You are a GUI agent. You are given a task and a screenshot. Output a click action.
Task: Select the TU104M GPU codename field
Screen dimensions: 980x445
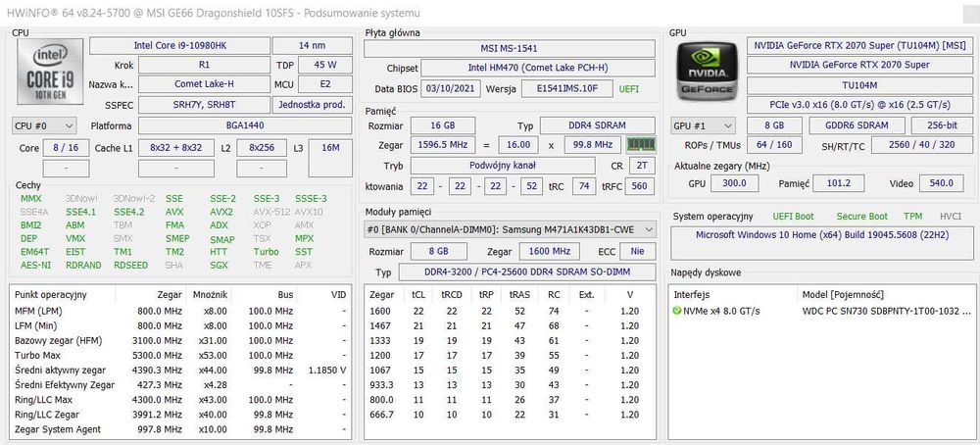point(860,85)
